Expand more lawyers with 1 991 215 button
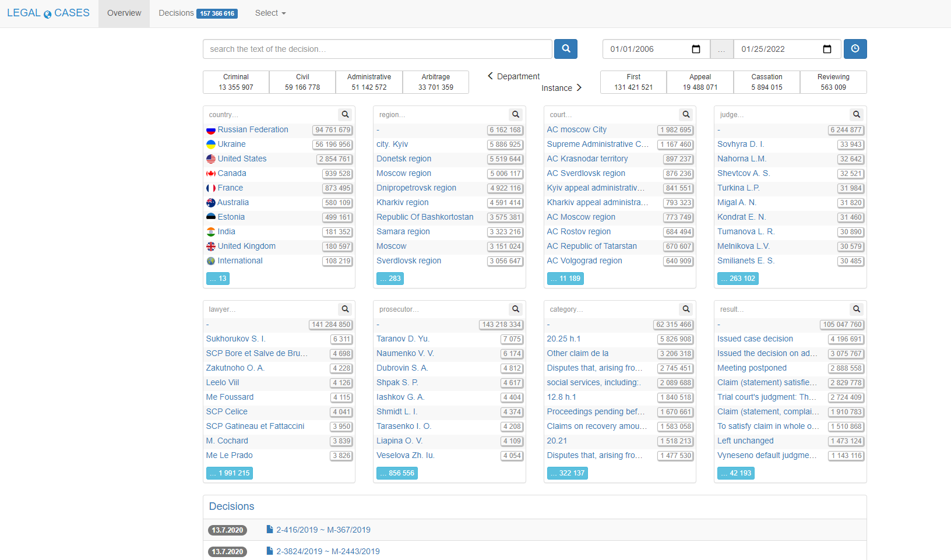The height and width of the screenshot is (560, 951). coord(230,473)
